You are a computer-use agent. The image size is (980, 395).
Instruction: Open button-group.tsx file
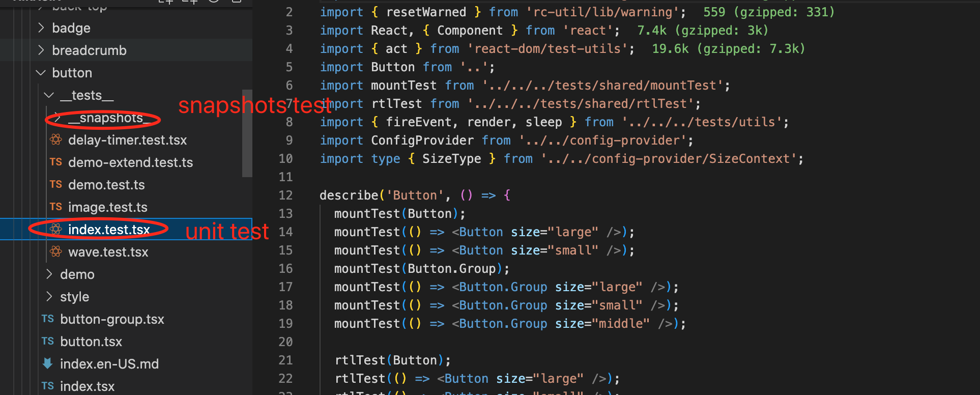(x=112, y=319)
